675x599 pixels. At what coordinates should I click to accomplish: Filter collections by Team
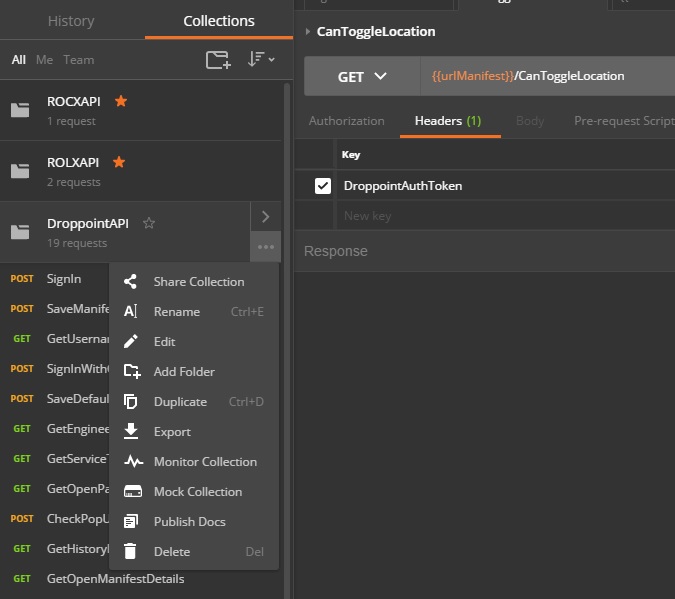(x=79, y=60)
